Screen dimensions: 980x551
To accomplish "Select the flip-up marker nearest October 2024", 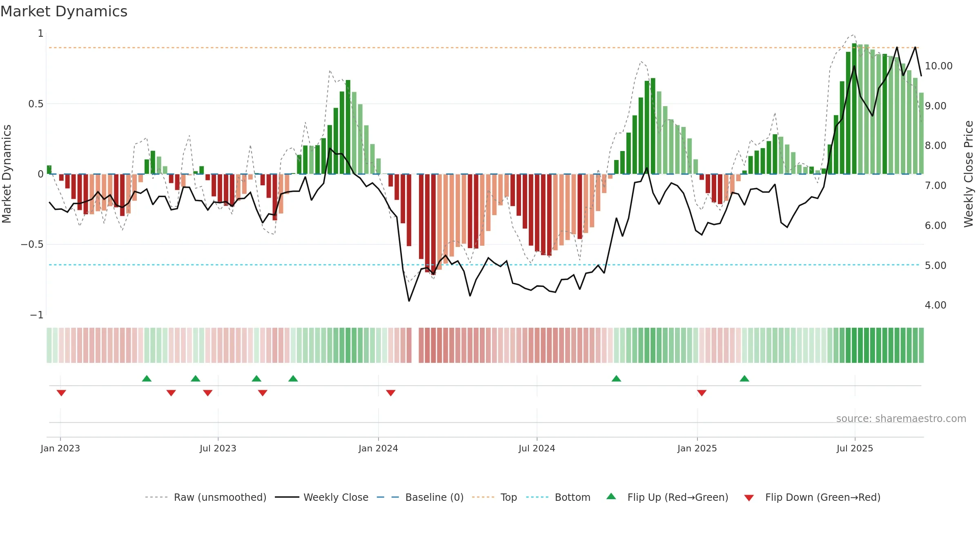I will coord(616,378).
